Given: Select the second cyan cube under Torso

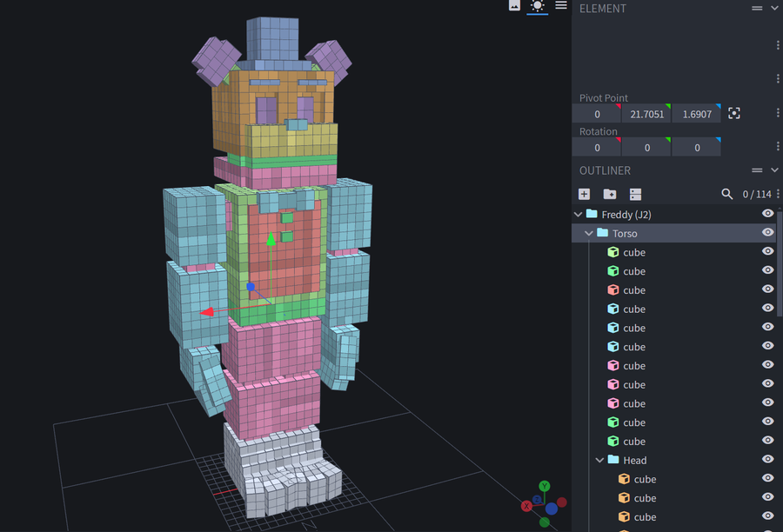Looking at the screenshot, I should point(674,328).
